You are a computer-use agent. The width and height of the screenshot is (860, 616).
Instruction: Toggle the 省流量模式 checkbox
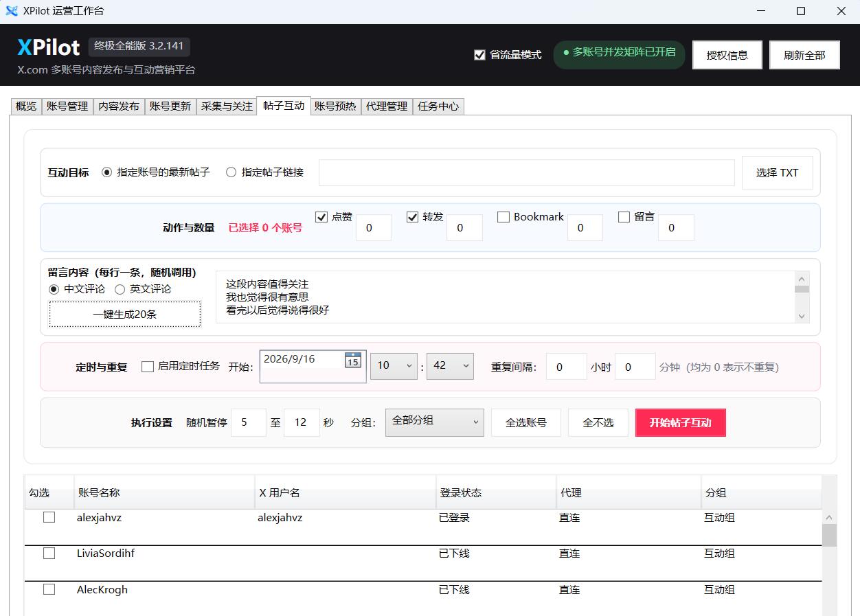tap(479, 55)
